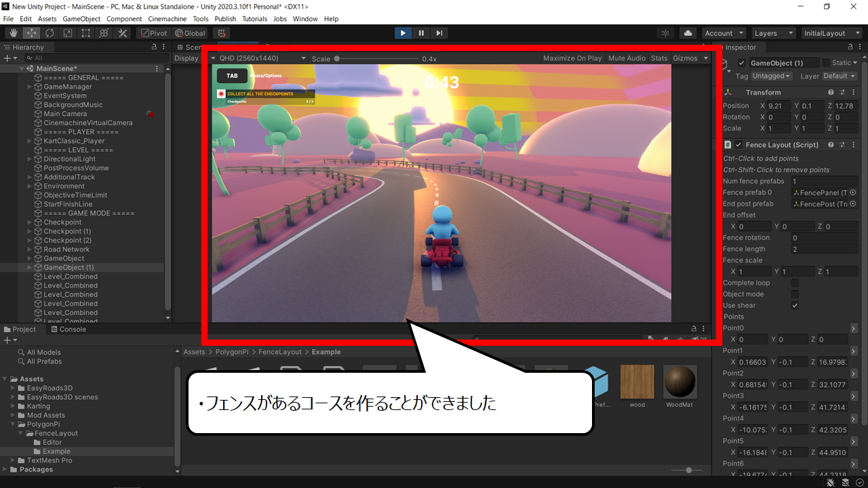Select the Rect transform tool
The width and height of the screenshot is (868, 488).
tap(86, 33)
